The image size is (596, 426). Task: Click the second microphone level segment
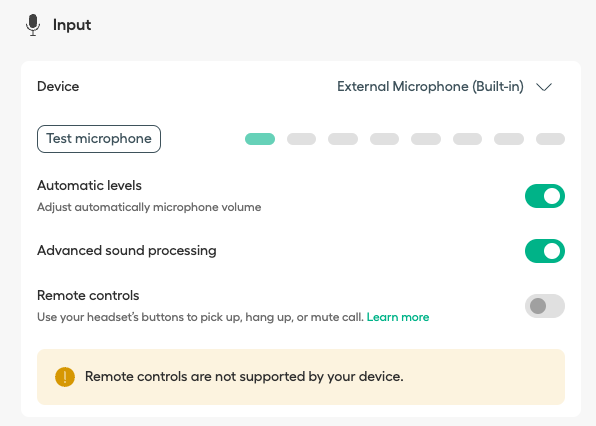point(301,139)
